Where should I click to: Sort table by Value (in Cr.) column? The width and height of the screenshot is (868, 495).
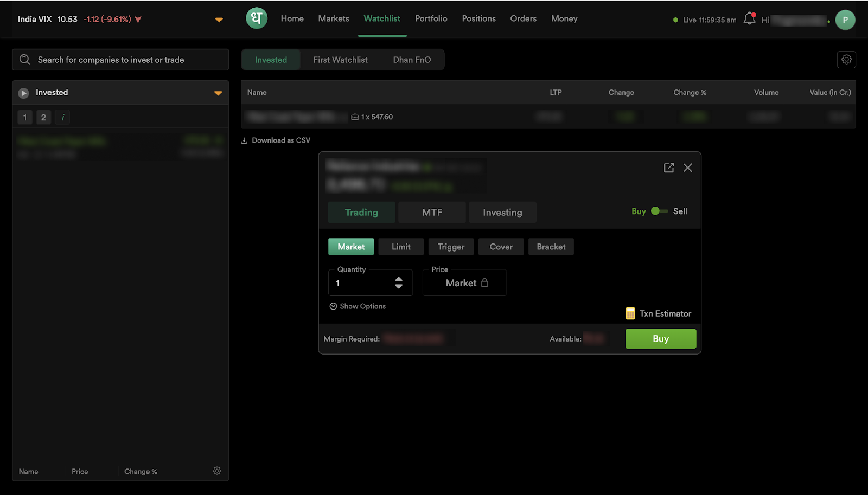click(831, 93)
